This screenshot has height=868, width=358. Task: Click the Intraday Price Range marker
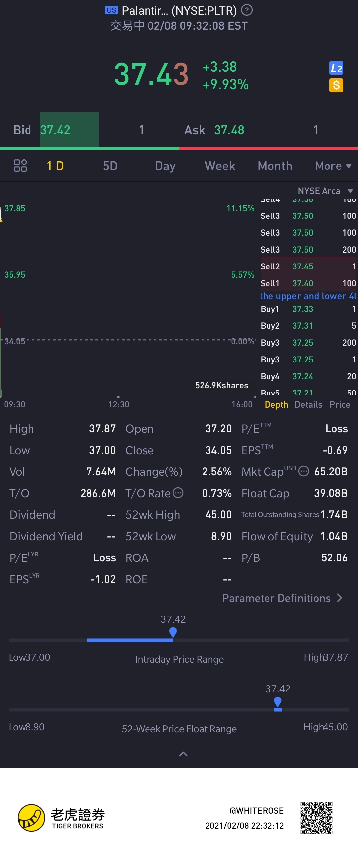173,632
